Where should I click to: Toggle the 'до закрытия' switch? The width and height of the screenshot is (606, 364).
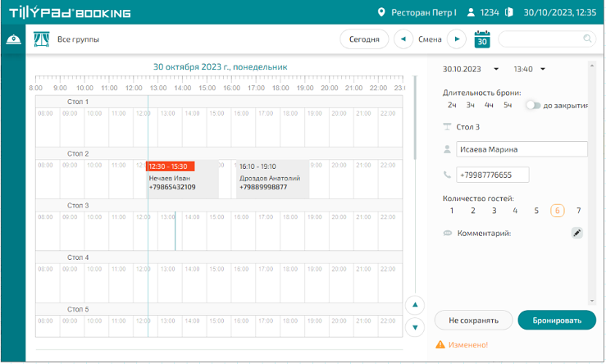click(534, 105)
